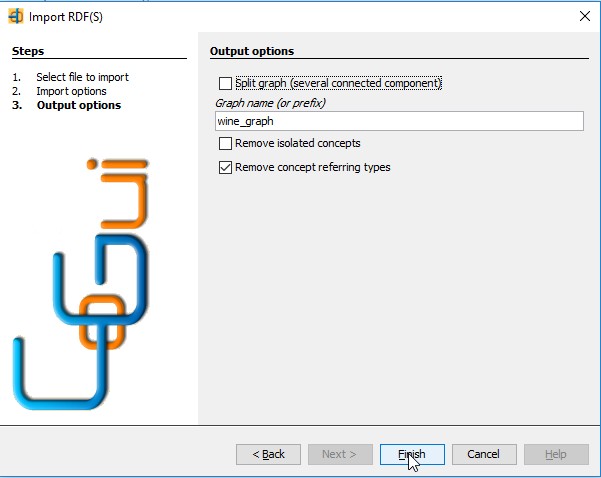The image size is (601, 478).
Task: Click Finish to complete import
Action: pyautogui.click(x=412, y=454)
